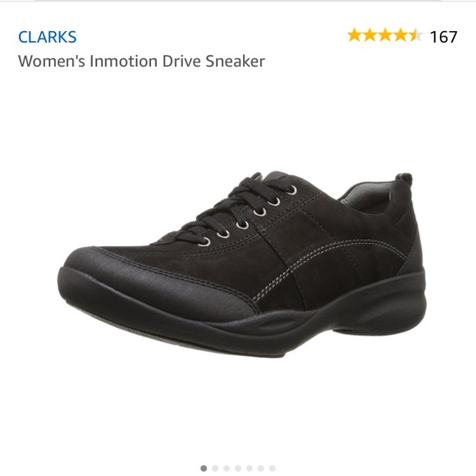
Task: Click the second gold rating star
Action: point(369,35)
